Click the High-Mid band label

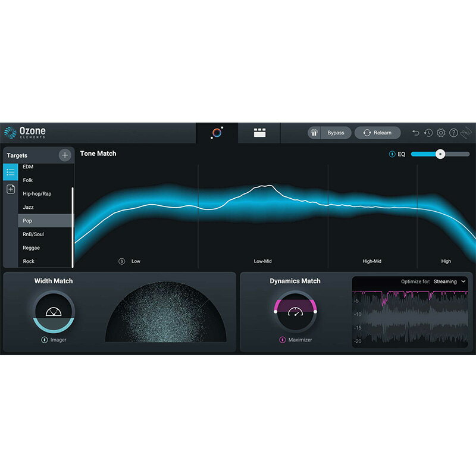point(372,261)
